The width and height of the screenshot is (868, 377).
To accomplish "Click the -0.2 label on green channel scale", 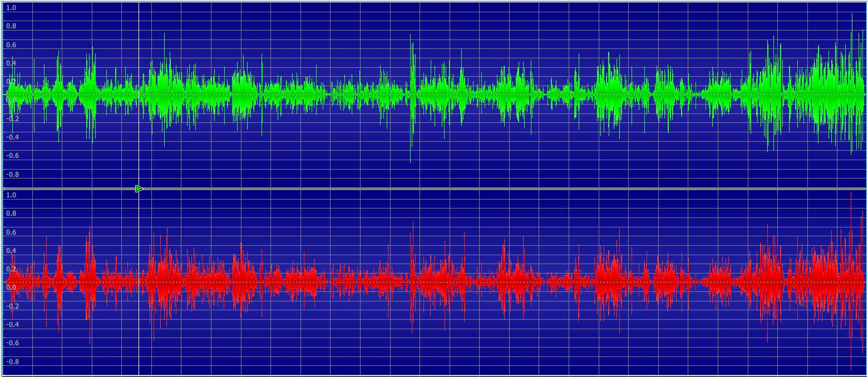I will tap(12, 119).
